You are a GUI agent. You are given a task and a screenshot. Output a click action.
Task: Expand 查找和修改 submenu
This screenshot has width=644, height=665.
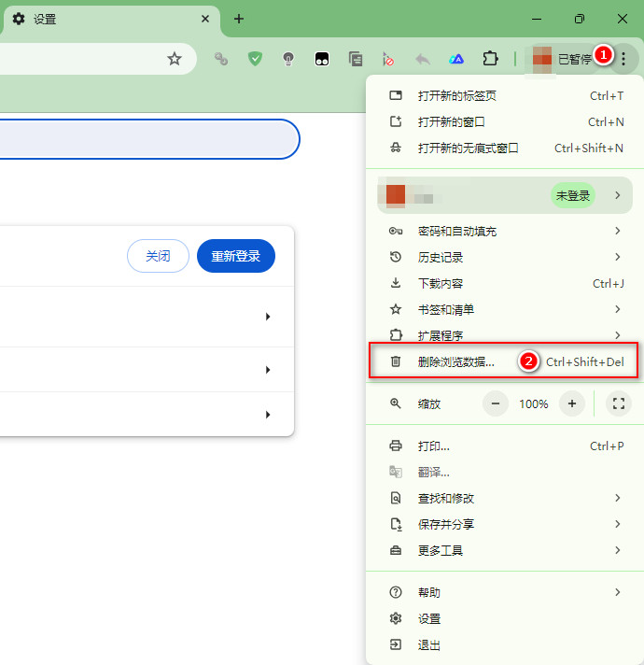[506, 499]
